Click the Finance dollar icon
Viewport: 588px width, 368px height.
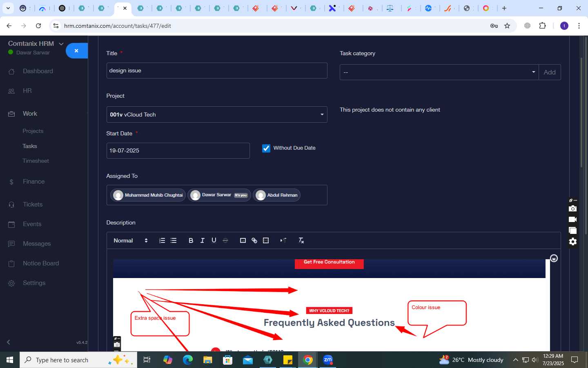point(11,182)
